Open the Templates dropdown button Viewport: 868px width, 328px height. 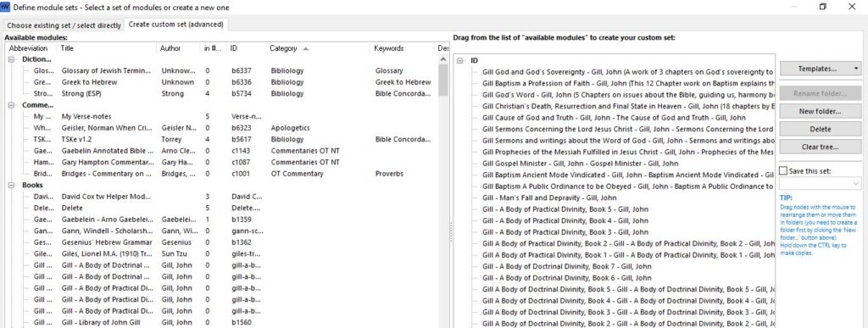click(821, 69)
